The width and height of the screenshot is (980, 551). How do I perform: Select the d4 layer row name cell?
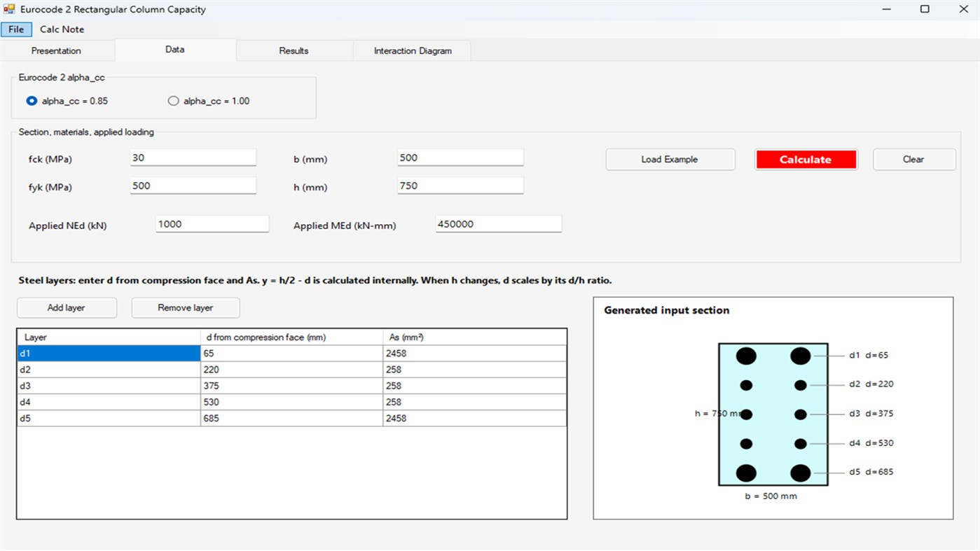109,402
